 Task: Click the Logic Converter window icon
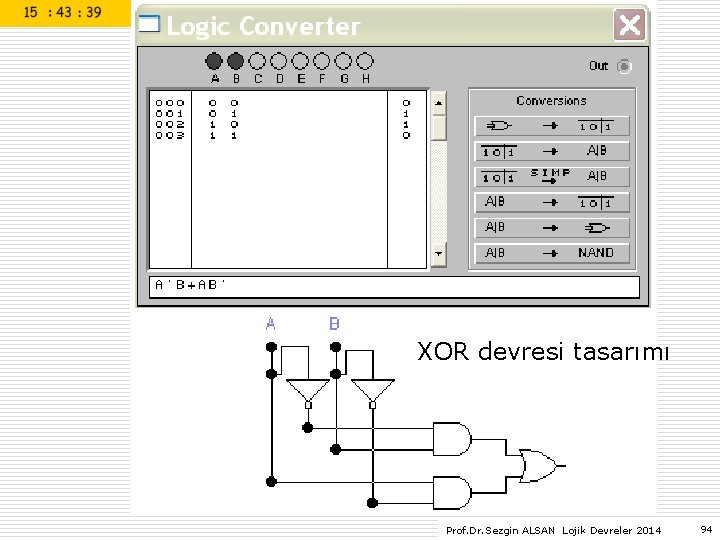click(x=149, y=24)
